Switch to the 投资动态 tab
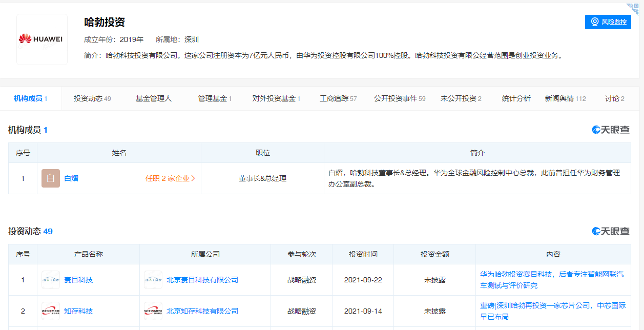This screenshot has height=330, width=644. pyautogui.click(x=92, y=98)
